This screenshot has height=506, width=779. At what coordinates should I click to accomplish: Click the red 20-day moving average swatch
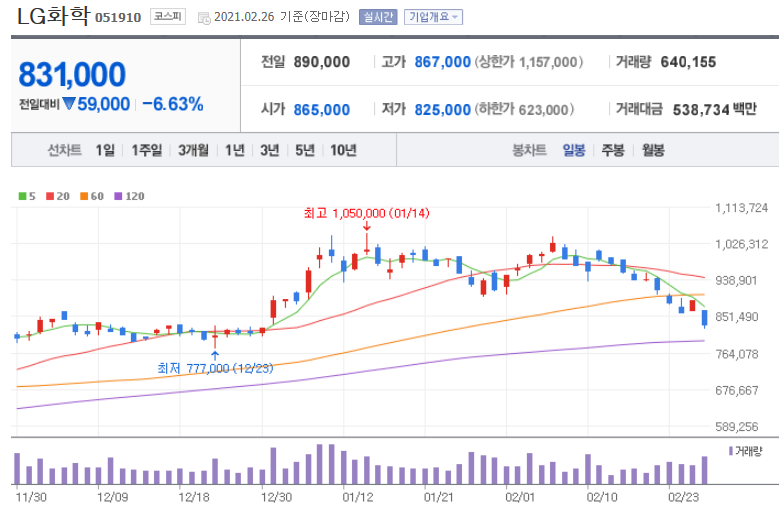click(x=50, y=196)
